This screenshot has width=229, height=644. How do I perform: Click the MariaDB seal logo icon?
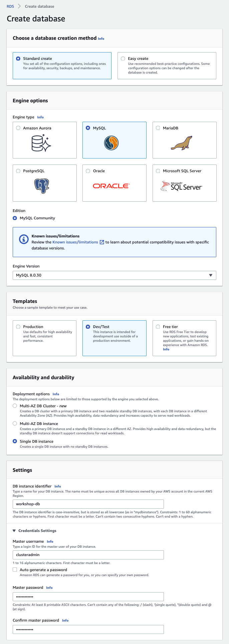click(x=182, y=143)
